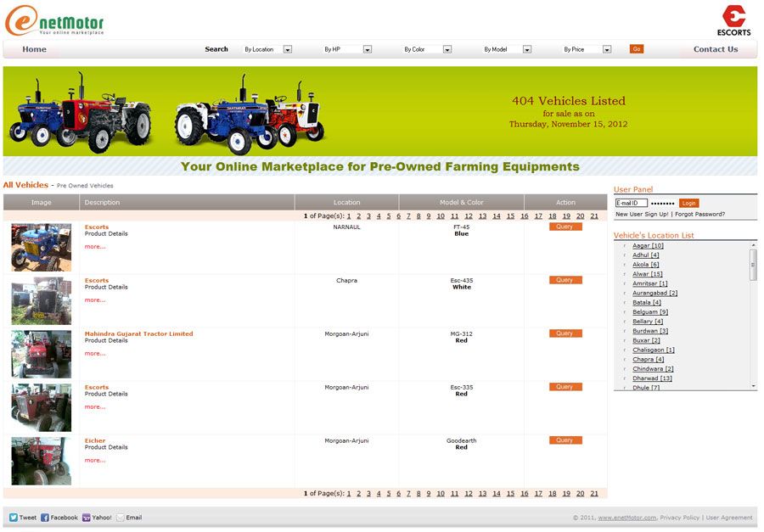Select Adhul [4] in location list
The height and width of the screenshot is (532, 764).
coord(646,255)
